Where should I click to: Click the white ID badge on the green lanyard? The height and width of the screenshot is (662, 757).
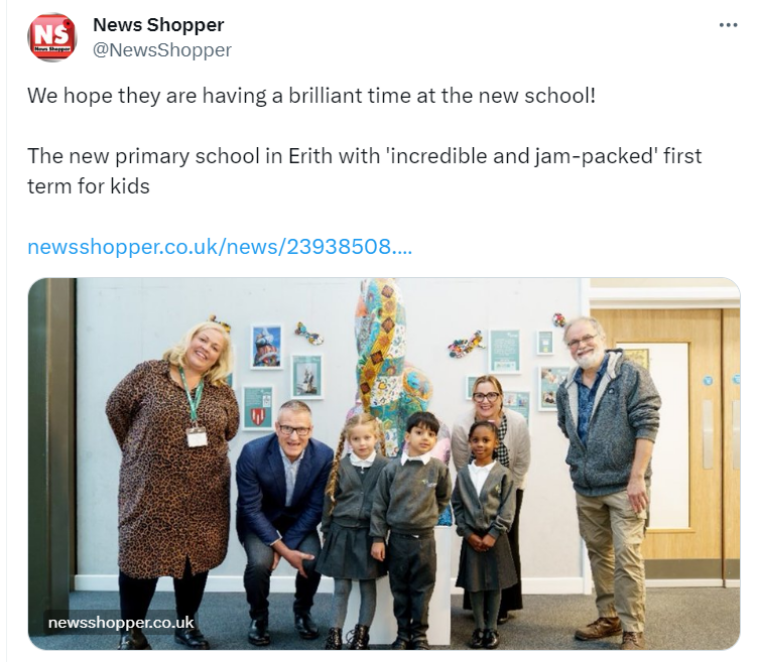pos(197,437)
